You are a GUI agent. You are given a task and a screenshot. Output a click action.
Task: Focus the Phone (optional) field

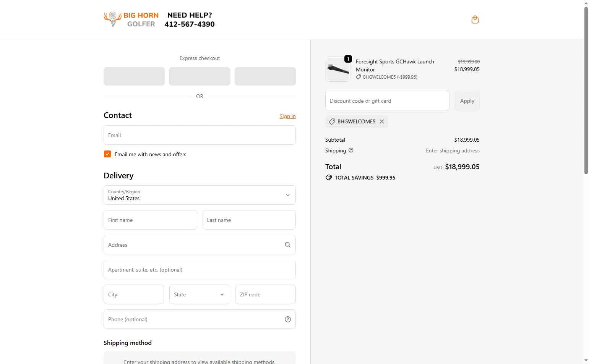click(x=200, y=319)
